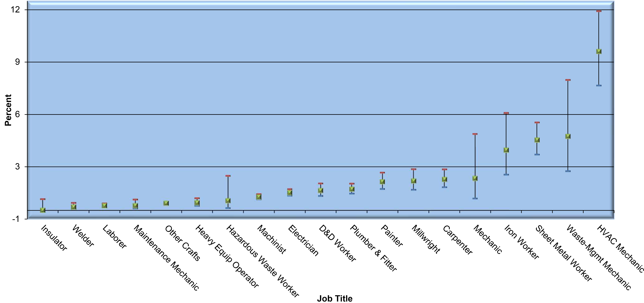Click the Electrician axis label
Viewport: 644px width, 303px height.
(x=303, y=241)
